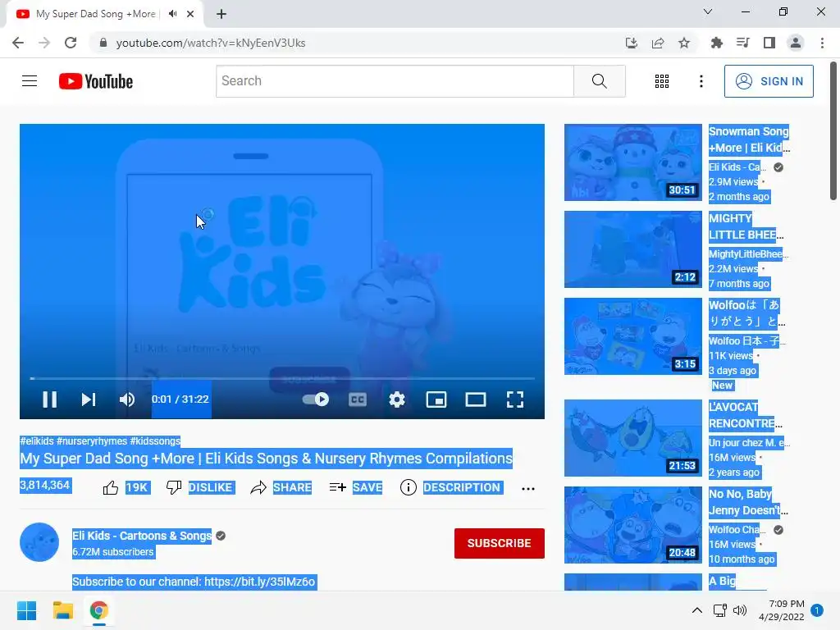Click the #elikids hashtag
The width and height of the screenshot is (840, 630).
click(37, 441)
